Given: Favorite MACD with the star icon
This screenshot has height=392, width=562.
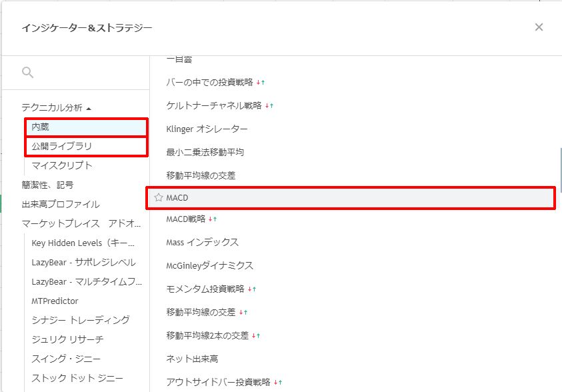Looking at the screenshot, I should 159,198.
